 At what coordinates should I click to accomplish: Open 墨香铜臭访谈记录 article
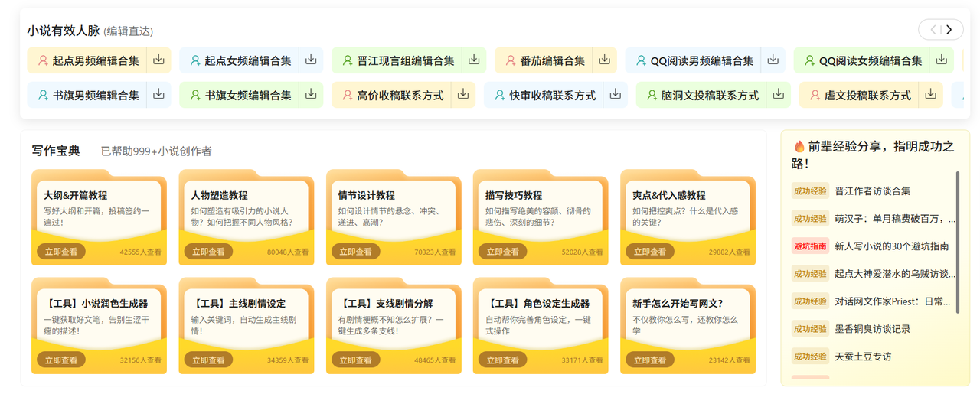click(x=872, y=329)
